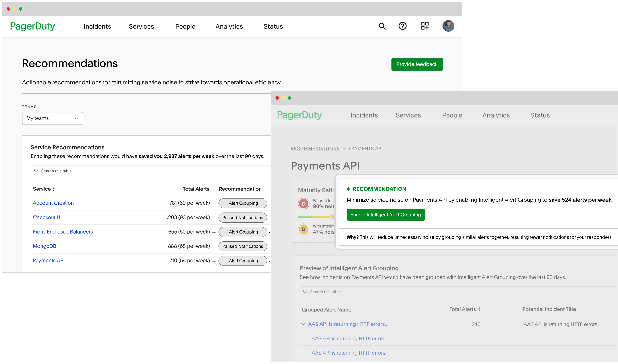Open search from the magnifier icon in top navigation
The image size is (618, 364).
point(382,26)
